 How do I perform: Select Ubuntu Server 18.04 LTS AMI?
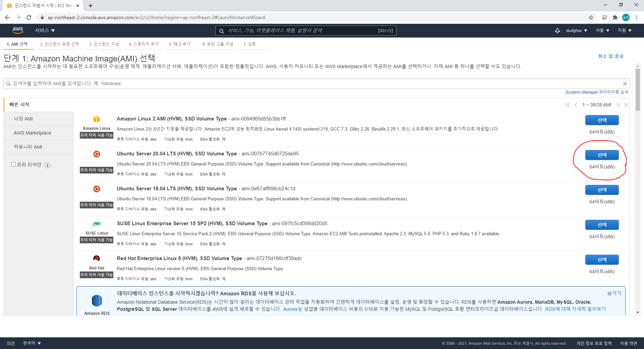click(x=602, y=190)
